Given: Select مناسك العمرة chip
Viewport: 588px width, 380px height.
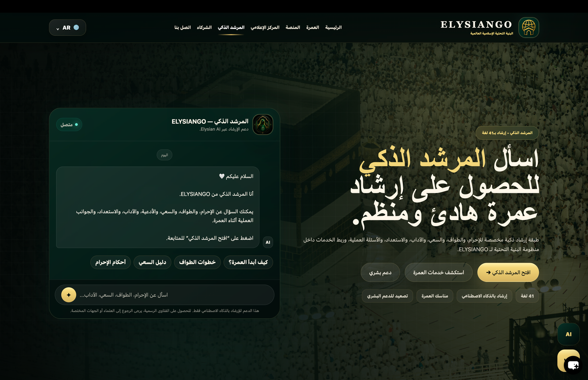Looking at the screenshot, I should 435,296.
